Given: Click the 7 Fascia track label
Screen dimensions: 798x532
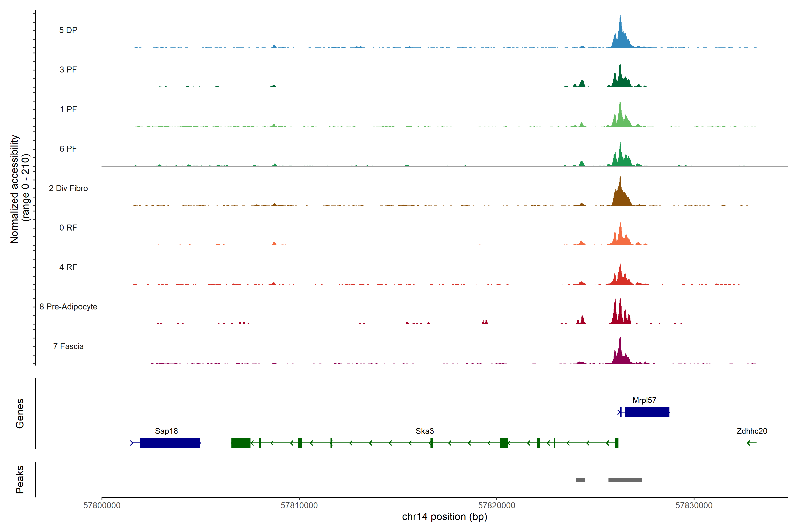Looking at the screenshot, I should point(68,346).
